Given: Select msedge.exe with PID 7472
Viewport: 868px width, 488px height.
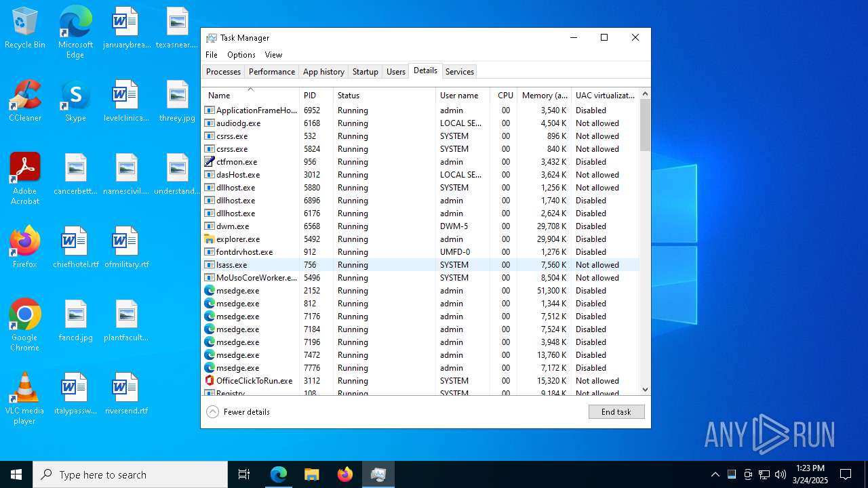Looking at the screenshot, I should [x=420, y=355].
